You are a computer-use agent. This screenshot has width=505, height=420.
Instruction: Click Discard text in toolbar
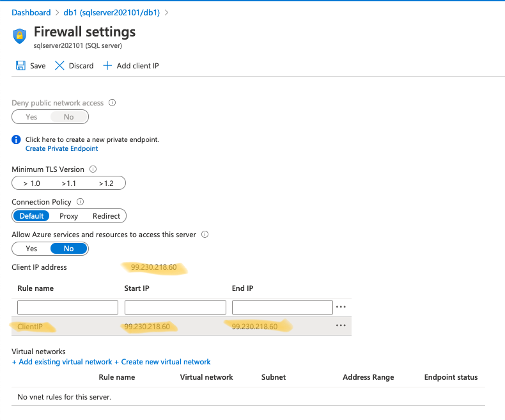(81, 66)
